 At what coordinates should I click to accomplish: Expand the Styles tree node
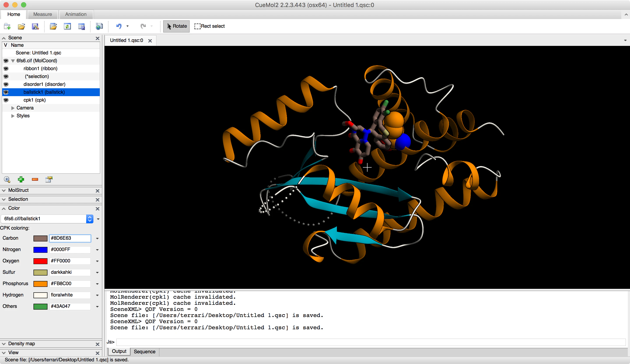click(x=13, y=116)
